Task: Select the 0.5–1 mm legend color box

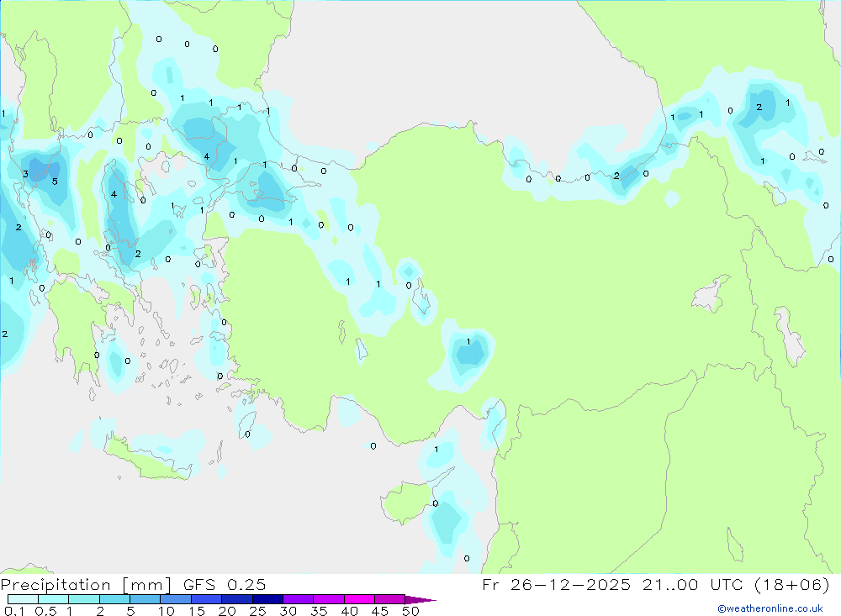Action: pos(54,599)
